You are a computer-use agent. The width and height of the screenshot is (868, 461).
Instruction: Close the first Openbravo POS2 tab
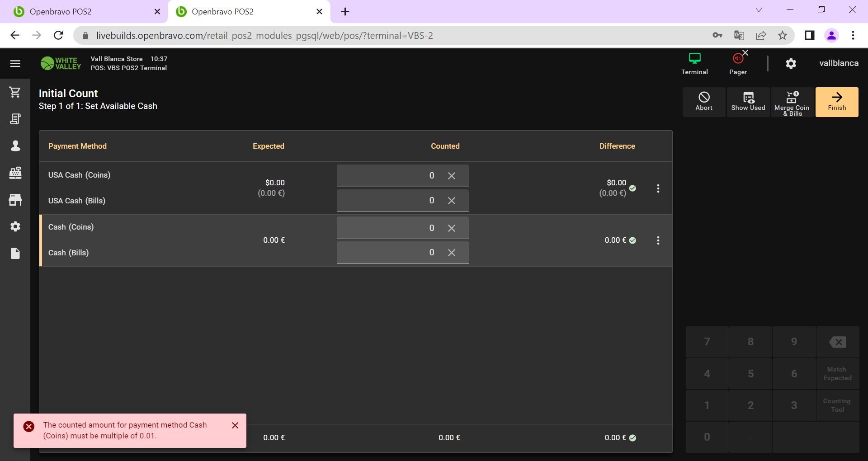(x=157, y=12)
